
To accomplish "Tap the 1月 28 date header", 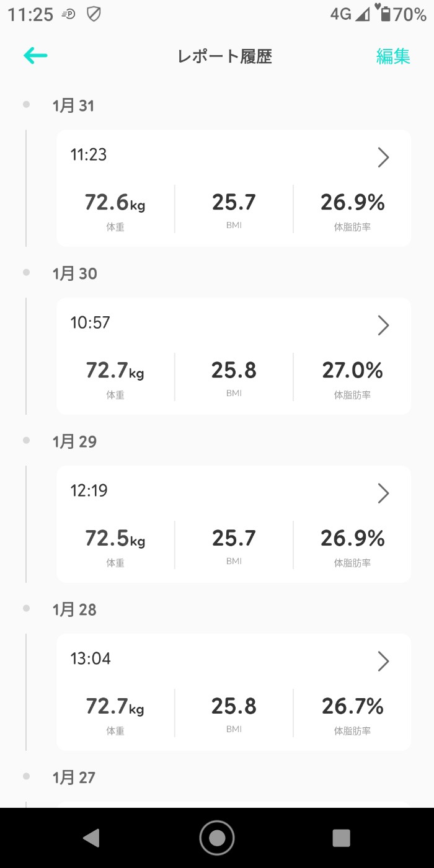I will pos(74,609).
